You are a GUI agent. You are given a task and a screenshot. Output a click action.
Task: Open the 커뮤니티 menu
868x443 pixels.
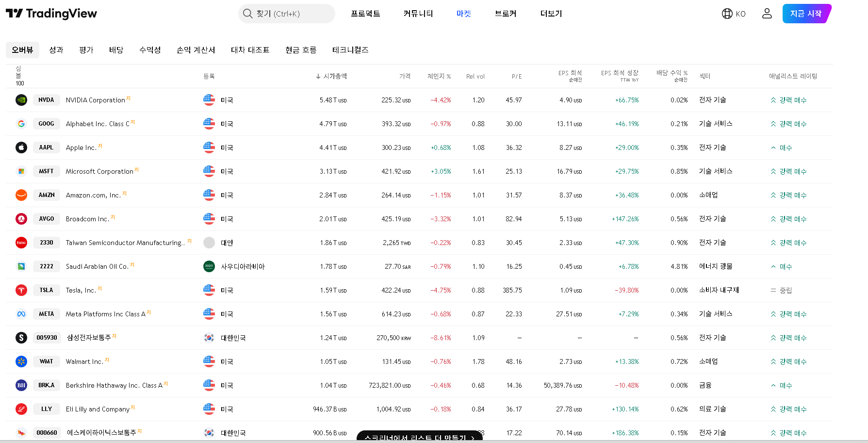point(418,14)
